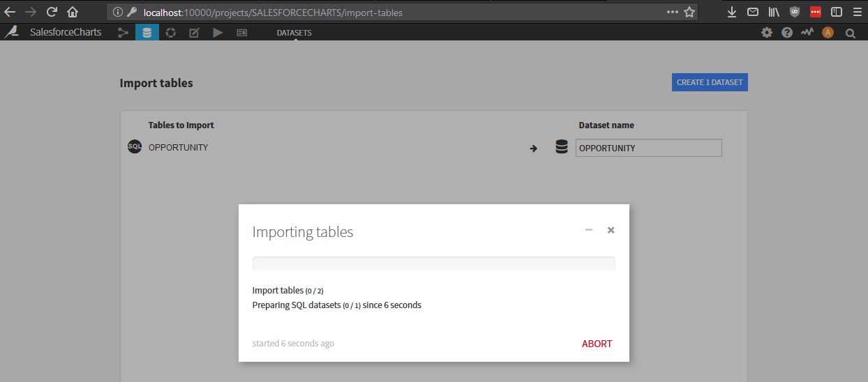
Task: Abort the table import
Action: coord(597,344)
